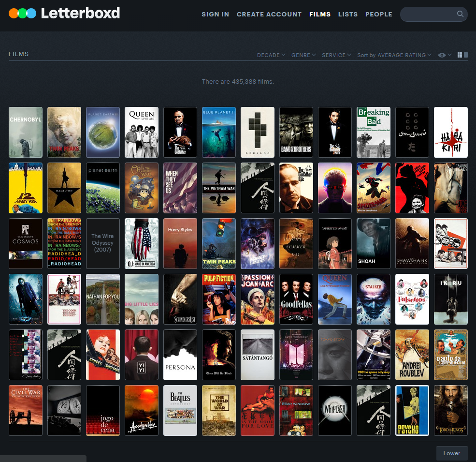Open the Breaking Bad poster
The width and height of the screenshot is (476, 462).
(374, 132)
